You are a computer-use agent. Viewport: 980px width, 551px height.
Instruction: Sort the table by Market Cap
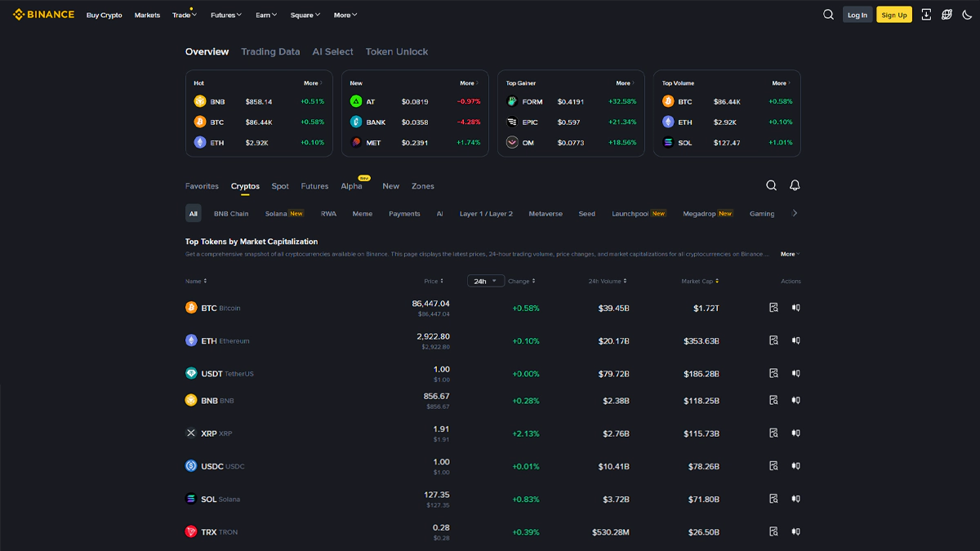(700, 281)
